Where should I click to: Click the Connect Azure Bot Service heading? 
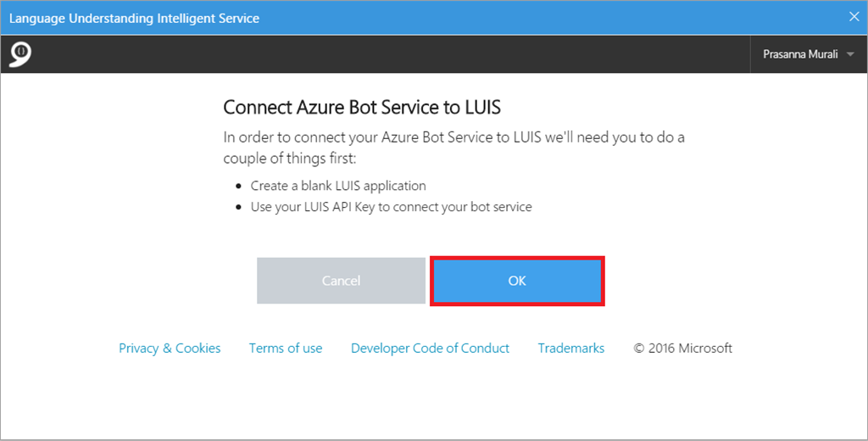tap(362, 108)
